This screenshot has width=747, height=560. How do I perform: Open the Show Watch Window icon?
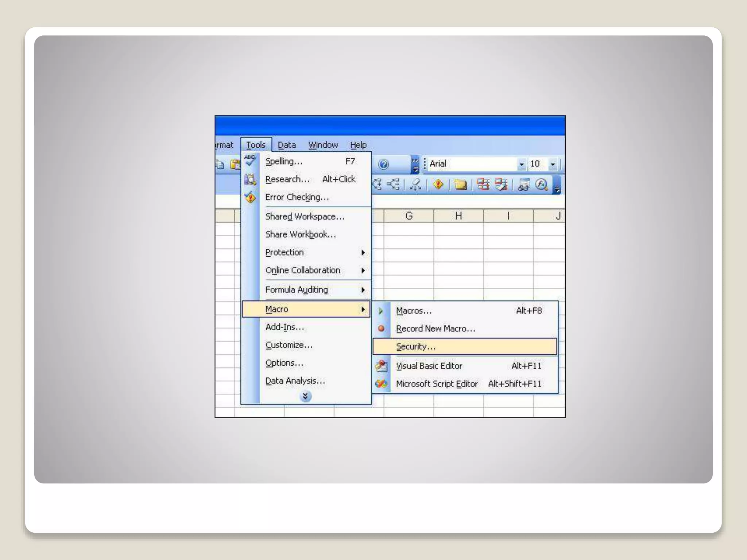click(x=523, y=185)
